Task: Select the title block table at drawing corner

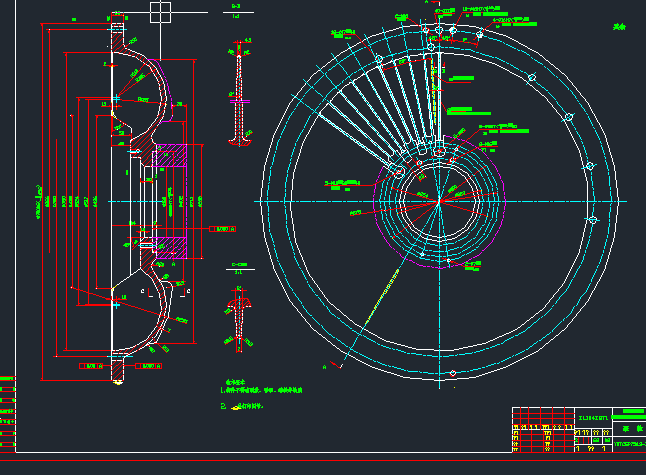Action: click(579, 430)
